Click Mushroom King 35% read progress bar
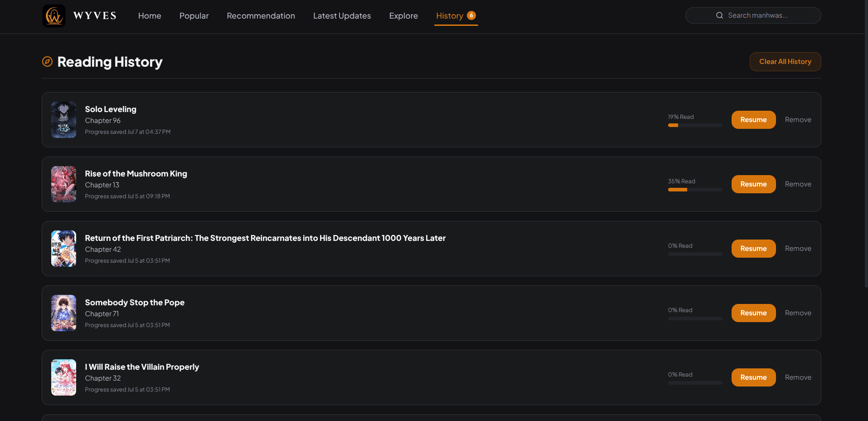Image resolution: width=868 pixels, height=421 pixels. click(x=695, y=190)
